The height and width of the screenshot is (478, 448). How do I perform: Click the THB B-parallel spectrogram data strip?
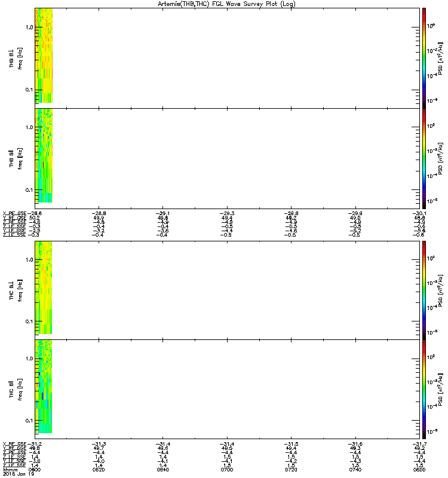pos(44,155)
